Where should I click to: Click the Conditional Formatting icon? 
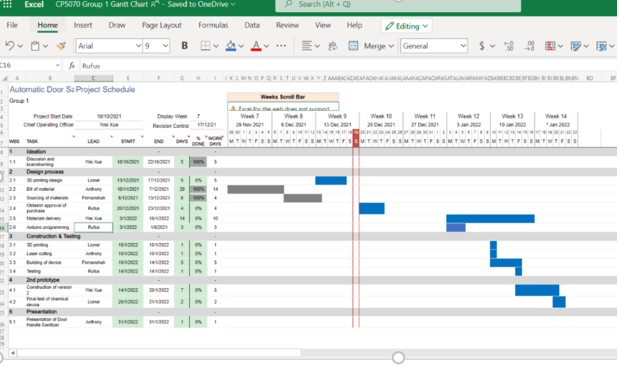(550, 46)
